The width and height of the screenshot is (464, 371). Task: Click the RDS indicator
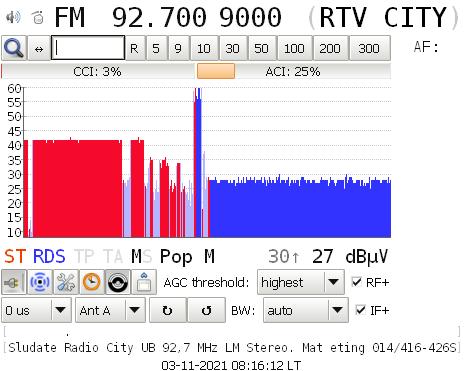[49, 257]
